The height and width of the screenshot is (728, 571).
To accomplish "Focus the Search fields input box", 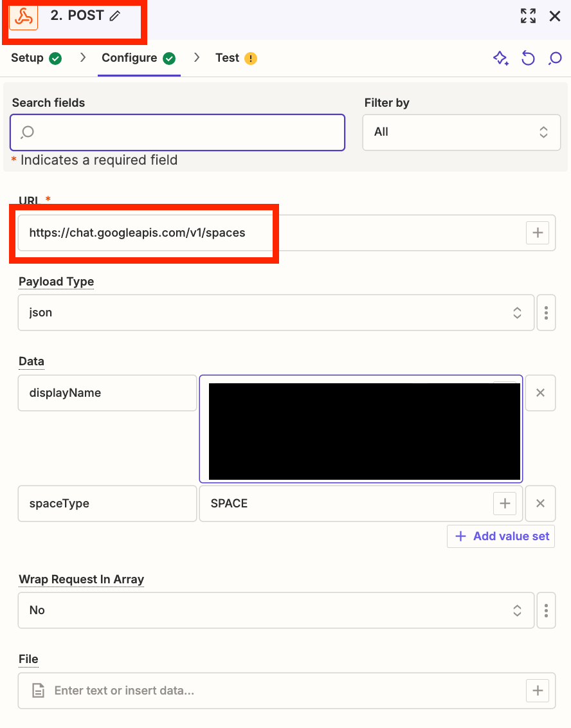I will (177, 132).
